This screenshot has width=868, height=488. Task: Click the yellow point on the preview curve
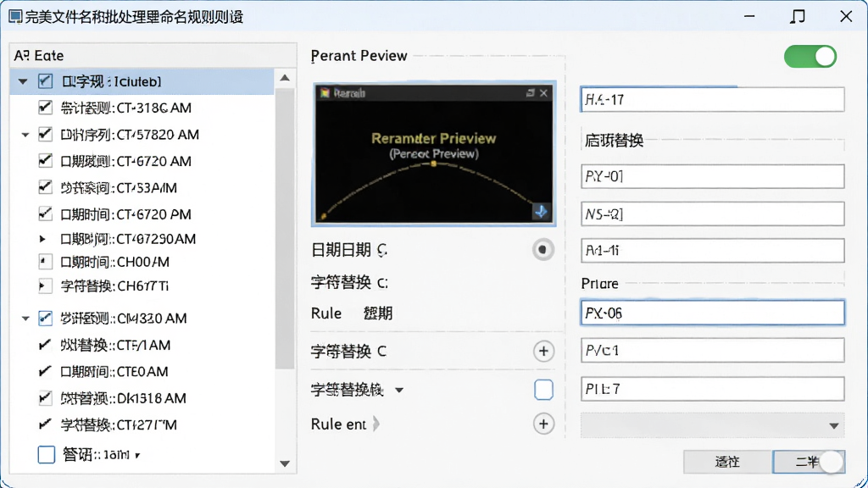(433, 164)
